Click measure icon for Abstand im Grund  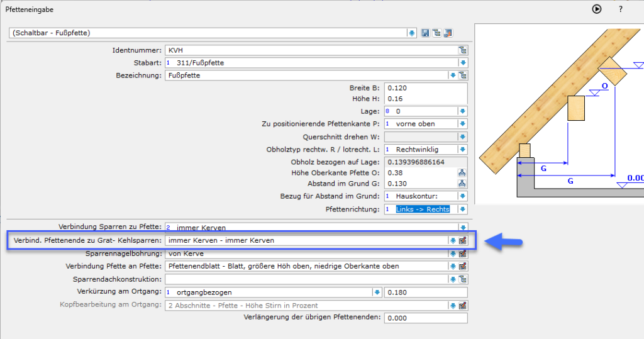pos(463,184)
